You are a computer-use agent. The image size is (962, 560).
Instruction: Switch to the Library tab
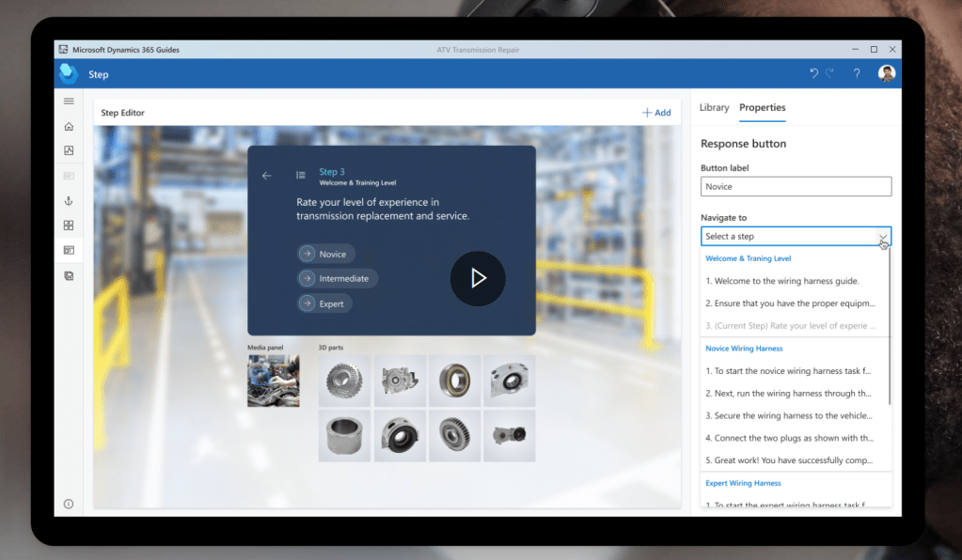[714, 108]
